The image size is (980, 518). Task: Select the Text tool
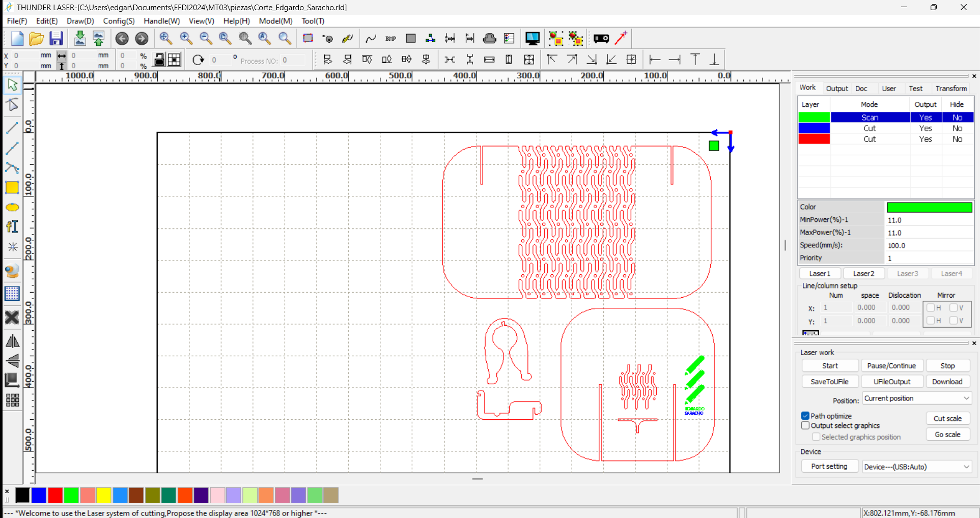point(12,226)
